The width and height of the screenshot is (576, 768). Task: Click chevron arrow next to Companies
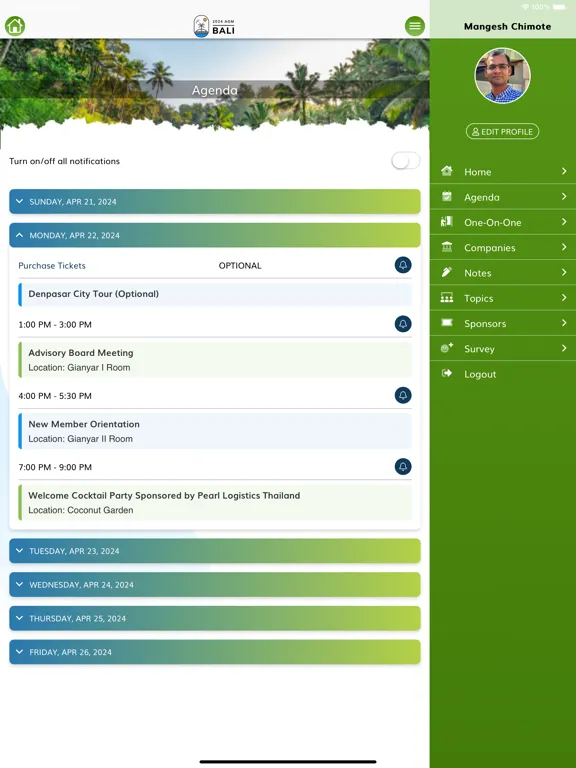pyautogui.click(x=564, y=247)
